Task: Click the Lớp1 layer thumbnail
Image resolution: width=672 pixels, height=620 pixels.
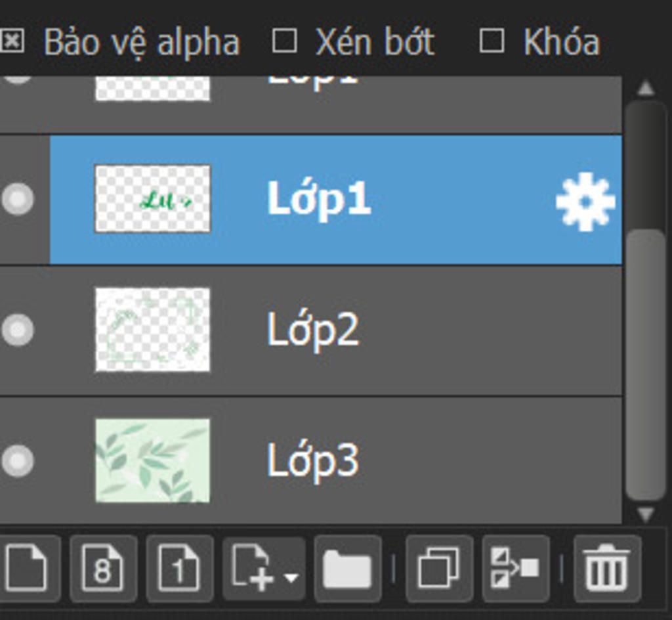Action: 152,198
